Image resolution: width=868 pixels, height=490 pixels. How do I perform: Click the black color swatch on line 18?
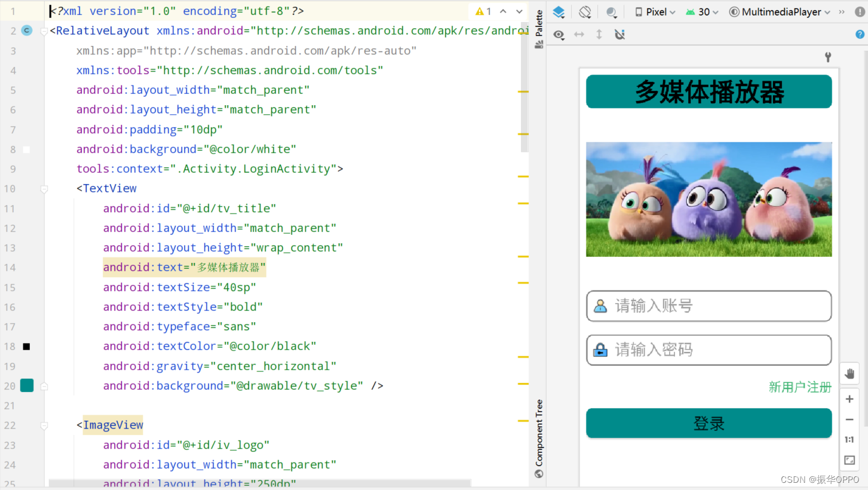pos(26,347)
